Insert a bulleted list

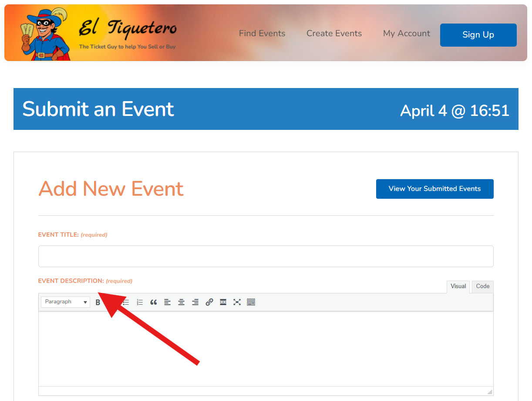coord(126,302)
